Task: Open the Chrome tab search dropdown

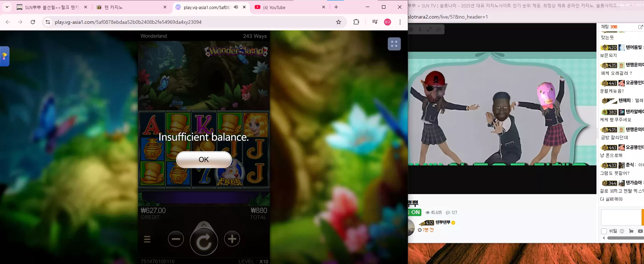Action: tap(7, 7)
